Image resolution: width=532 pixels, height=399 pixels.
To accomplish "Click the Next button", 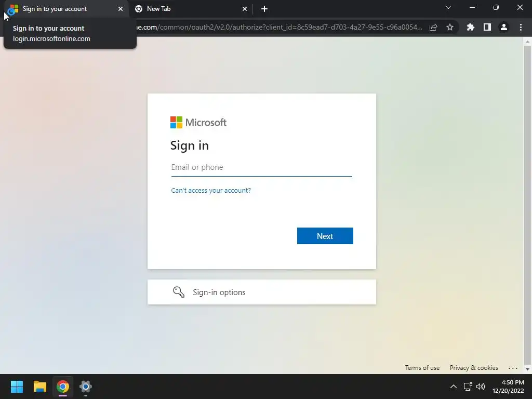I will (x=325, y=236).
